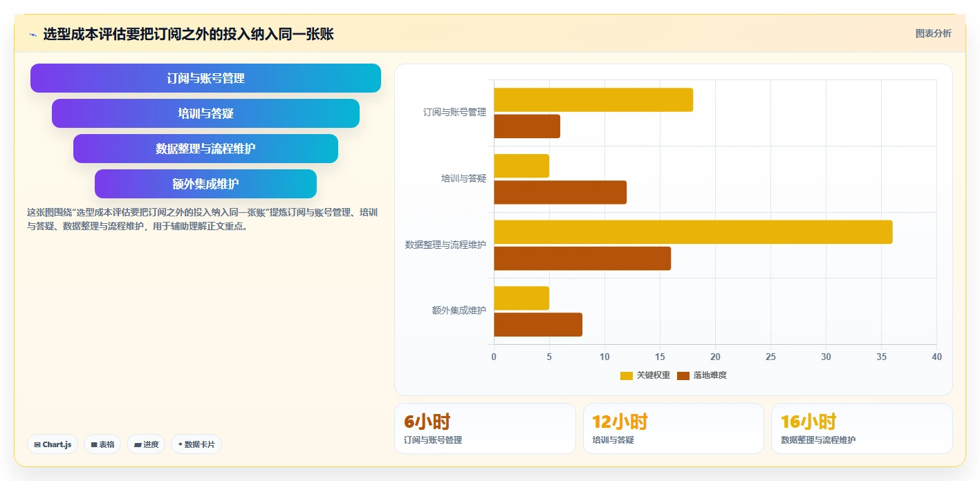Select the 额外集成维护 funnel bar

coord(205,184)
